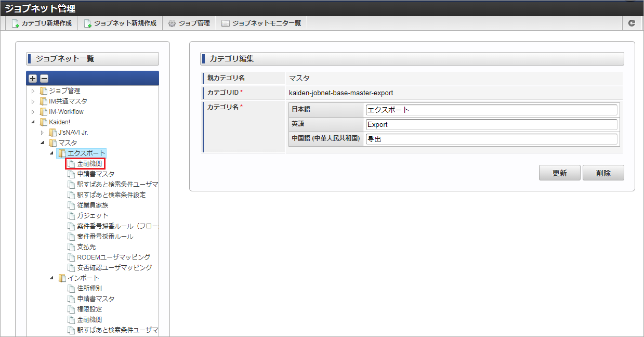Click the IM-Workflow folder icon

[44, 112]
